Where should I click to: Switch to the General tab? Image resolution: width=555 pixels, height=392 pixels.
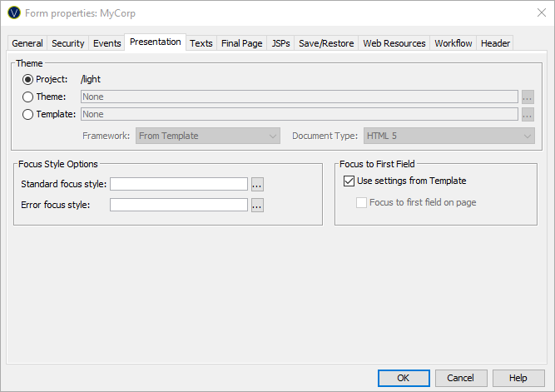point(27,43)
